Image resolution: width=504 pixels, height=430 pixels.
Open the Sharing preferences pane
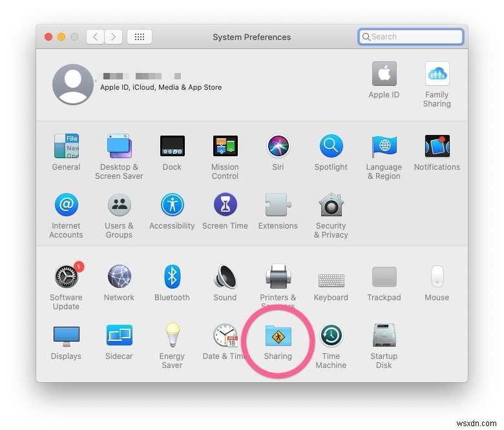(x=278, y=336)
